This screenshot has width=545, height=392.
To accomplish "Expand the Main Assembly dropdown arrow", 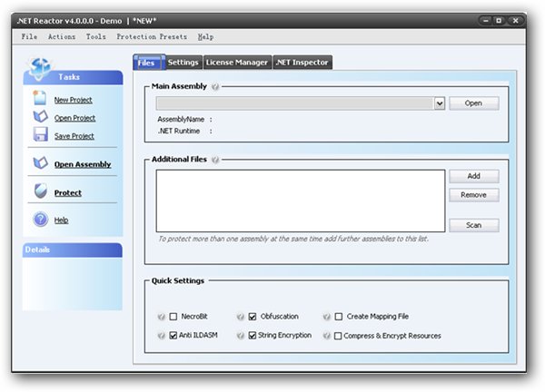I will (440, 103).
